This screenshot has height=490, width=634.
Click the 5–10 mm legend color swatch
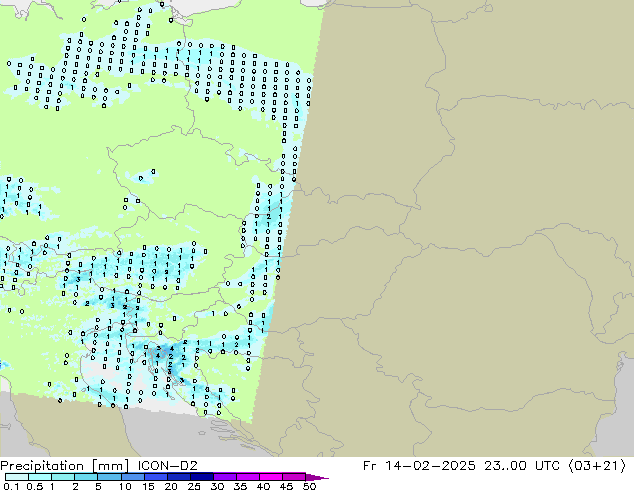109,477
